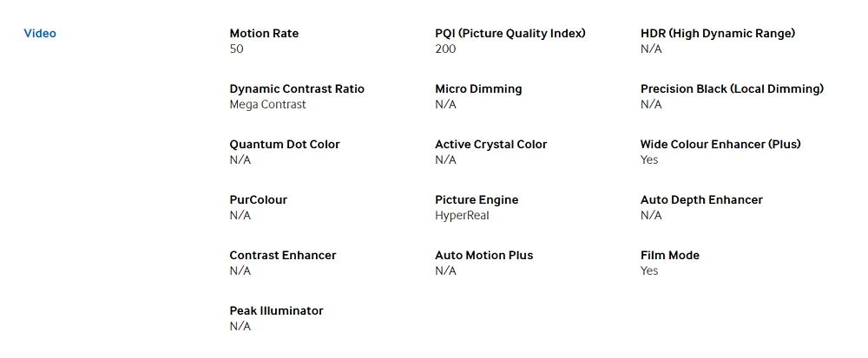
Task: Click the Picture Engine label
Action: click(477, 200)
